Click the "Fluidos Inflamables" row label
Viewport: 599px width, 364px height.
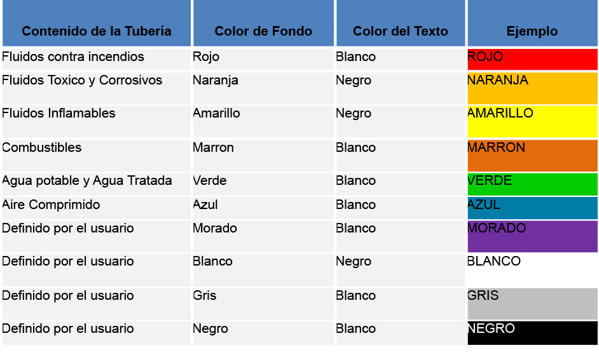(x=59, y=114)
